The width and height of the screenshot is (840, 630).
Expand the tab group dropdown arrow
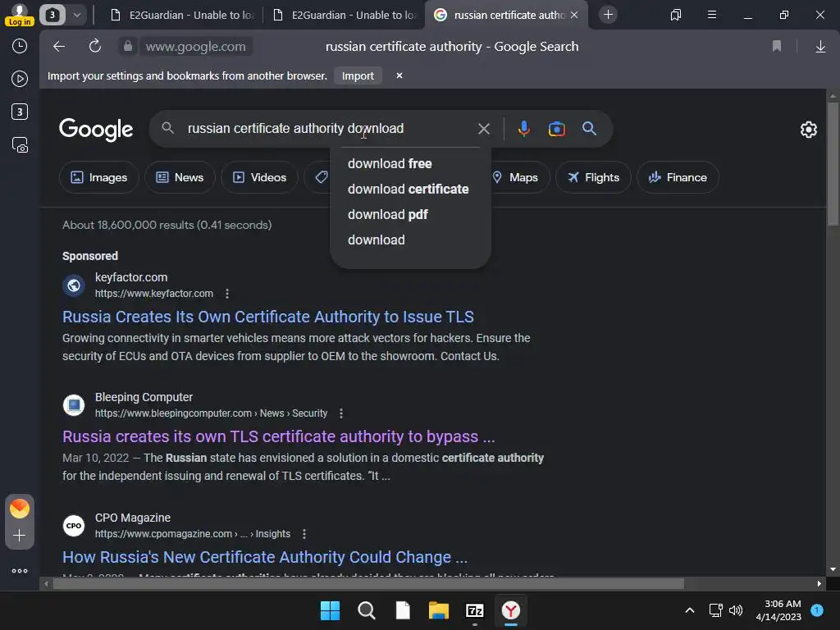coord(77,15)
